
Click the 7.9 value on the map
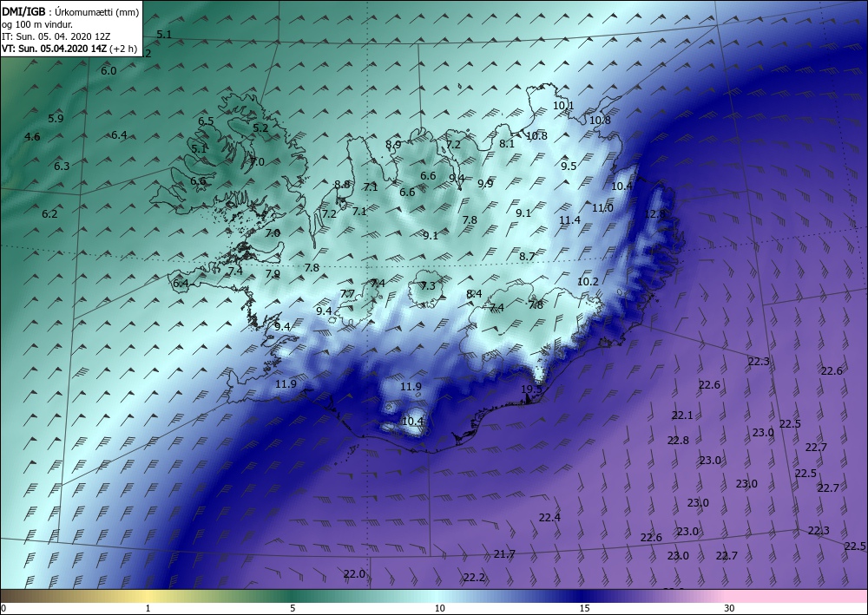pyautogui.click(x=273, y=273)
